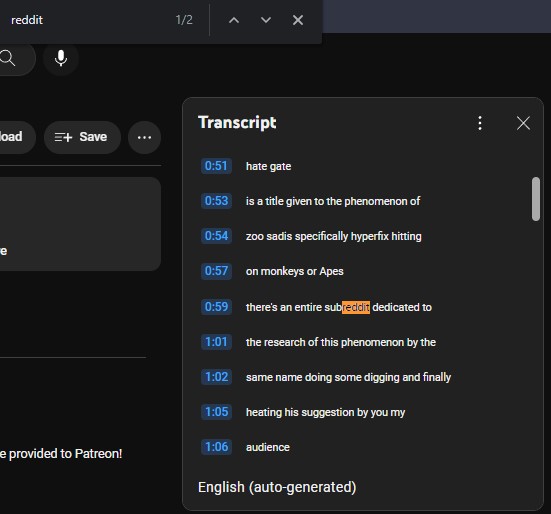Click the highlighted 'reddit' match
The height and width of the screenshot is (514, 551).
[x=356, y=307]
